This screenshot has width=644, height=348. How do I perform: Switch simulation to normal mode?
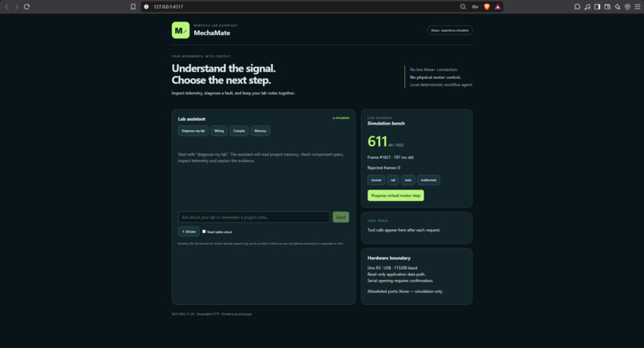[376, 180]
